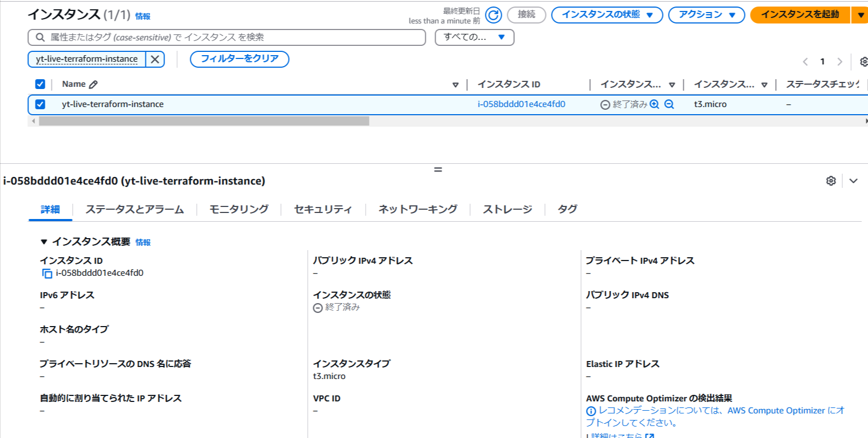Sort by the Name column arrow

455,85
